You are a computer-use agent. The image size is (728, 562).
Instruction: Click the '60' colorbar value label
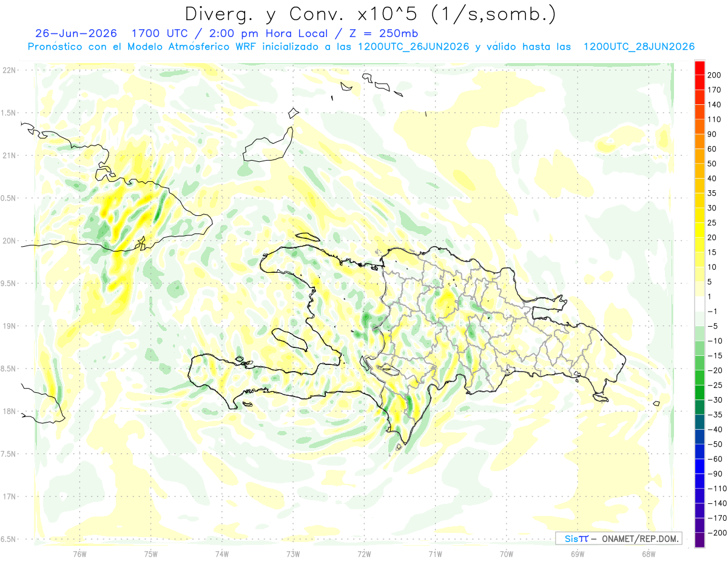pyautogui.click(x=713, y=149)
